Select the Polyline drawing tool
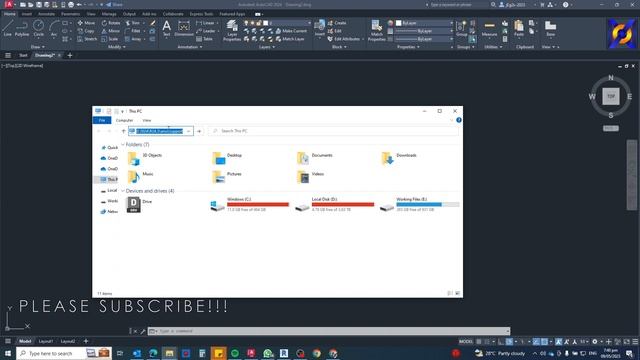The height and width of the screenshot is (360, 640). [22, 29]
